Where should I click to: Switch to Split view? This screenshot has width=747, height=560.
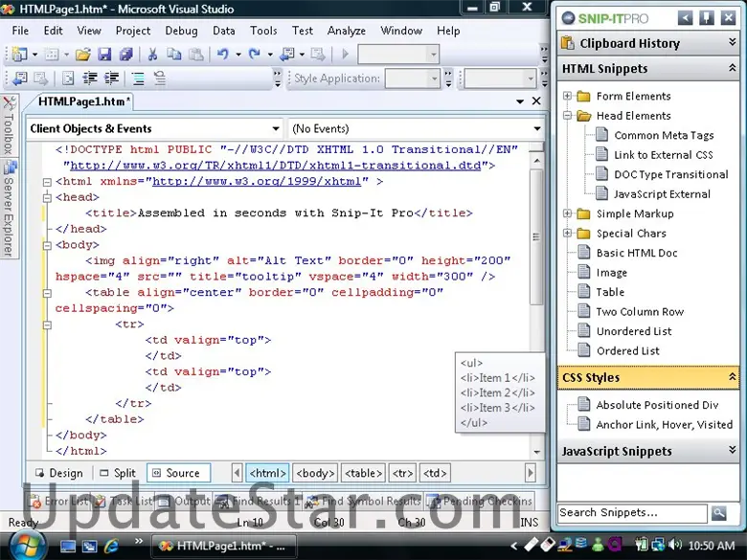117,473
